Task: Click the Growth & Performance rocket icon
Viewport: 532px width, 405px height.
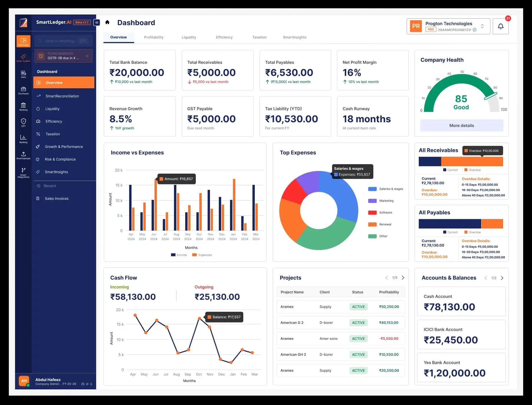Action: click(38, 147)
